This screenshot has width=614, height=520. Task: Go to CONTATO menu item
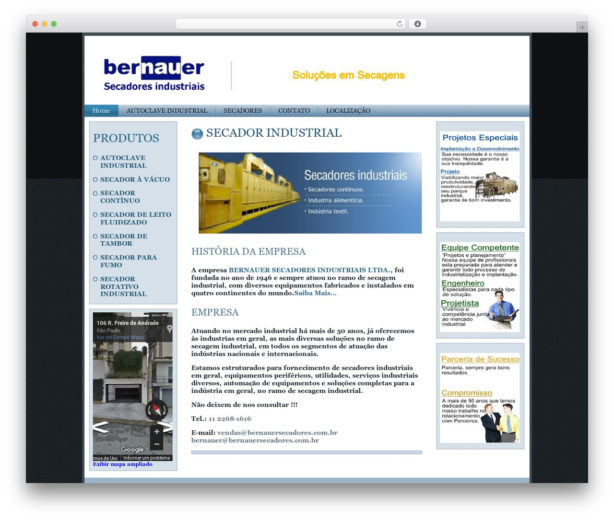[x=294, y=111]
